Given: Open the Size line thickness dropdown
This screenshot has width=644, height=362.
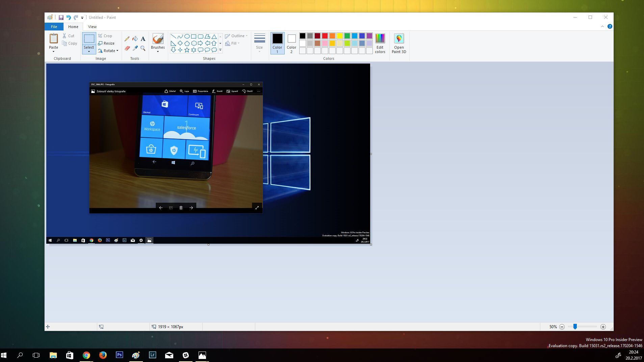Looking at the screenshot, I should pyautogui.click(x=259, y=43).
